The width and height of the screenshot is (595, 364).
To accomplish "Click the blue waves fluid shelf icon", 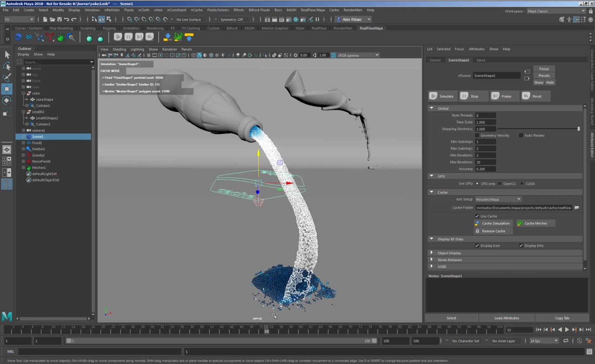I will click(29, 37).
